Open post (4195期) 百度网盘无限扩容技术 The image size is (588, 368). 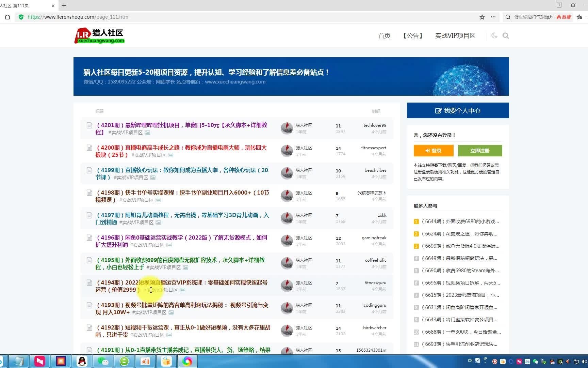pyautogui.click(x=180, y=263)
